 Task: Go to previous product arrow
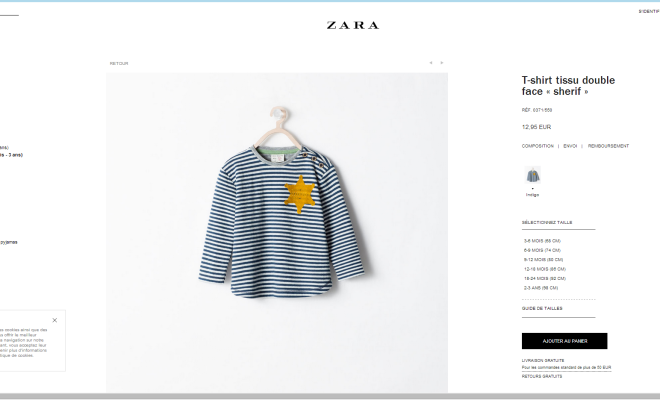click(x=431, y=63)
